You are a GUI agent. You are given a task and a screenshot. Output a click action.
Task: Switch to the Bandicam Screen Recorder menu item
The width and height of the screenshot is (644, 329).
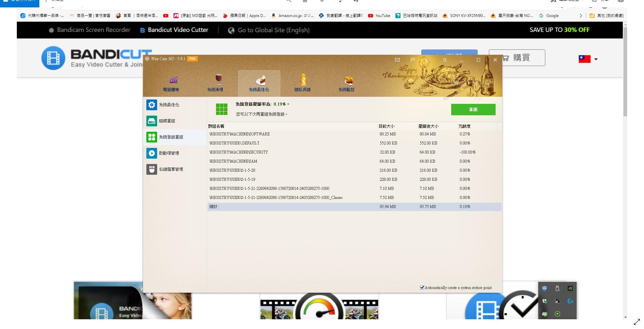click(93, 30)
